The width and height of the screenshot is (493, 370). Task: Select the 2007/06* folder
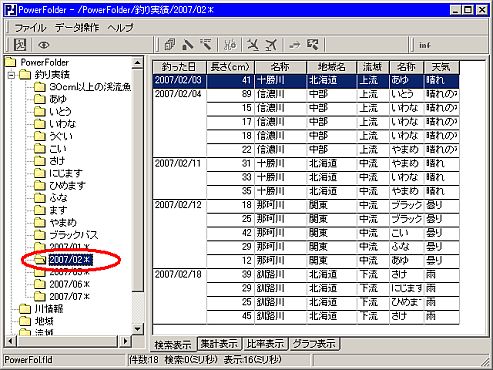click(x=69, y=284)
